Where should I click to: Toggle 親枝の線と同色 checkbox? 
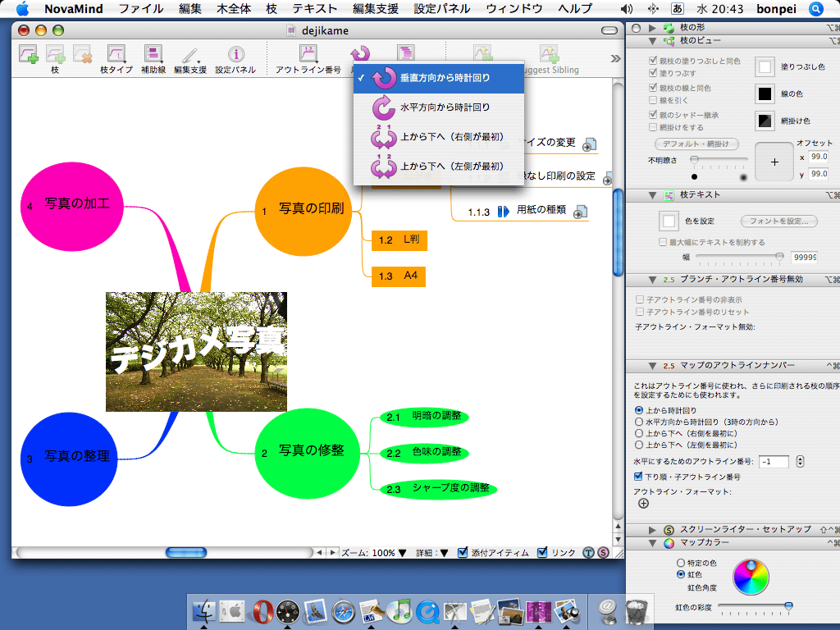[x=652, y=87]
